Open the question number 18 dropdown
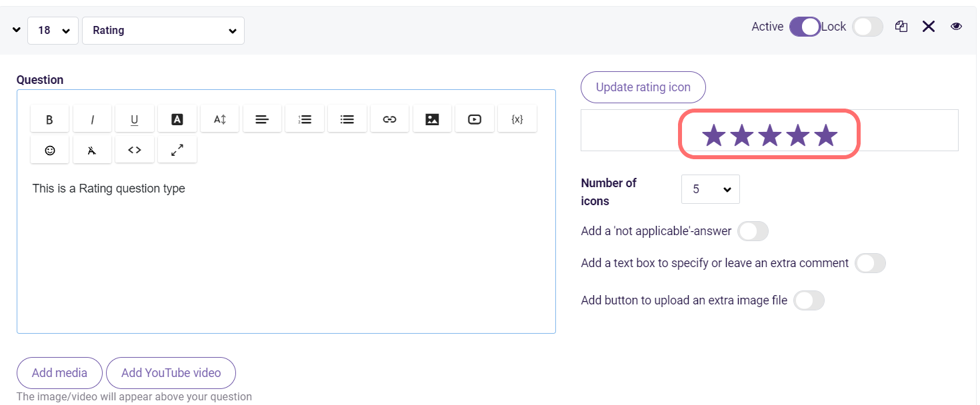980x405 pixels. 53,30
